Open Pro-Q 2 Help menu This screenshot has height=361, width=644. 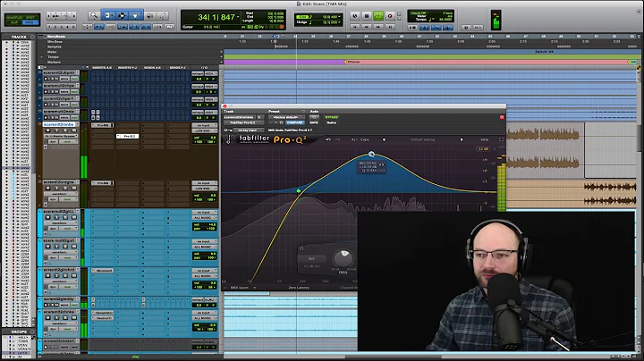tap(485, 140)
